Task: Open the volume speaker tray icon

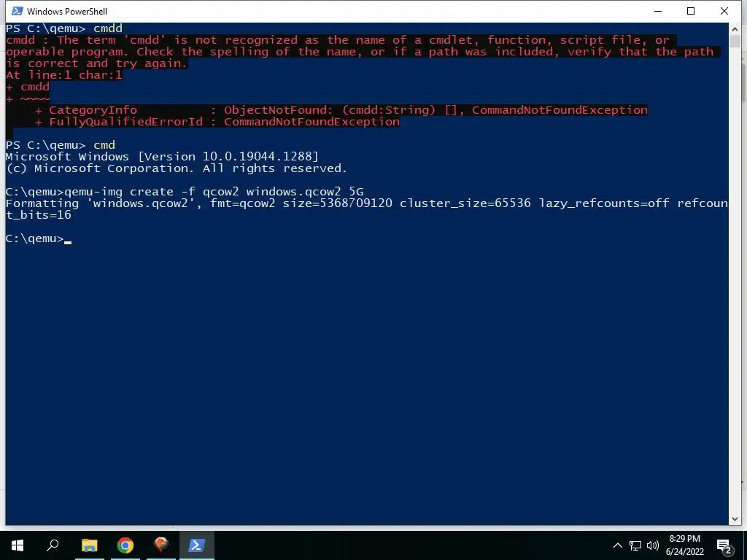Action: tap(653, 545)
